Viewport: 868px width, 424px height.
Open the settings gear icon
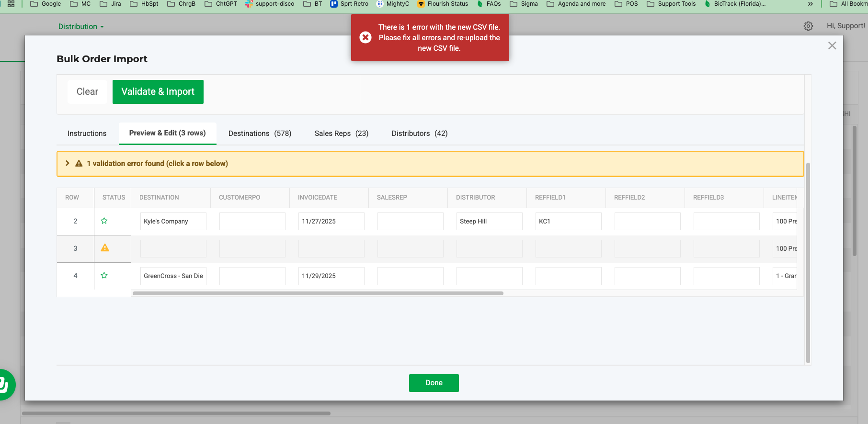[x=808, y=26]
